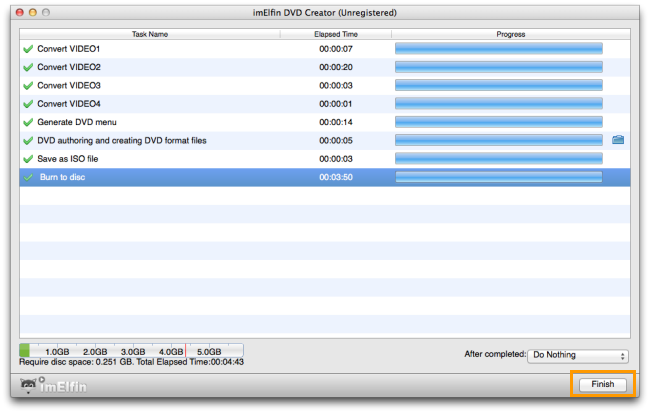This screenshot has height=413, width=650.
Task: Select the Convert VIDEO1 task row
Action: pyautogui.click(x=325, y=49)
